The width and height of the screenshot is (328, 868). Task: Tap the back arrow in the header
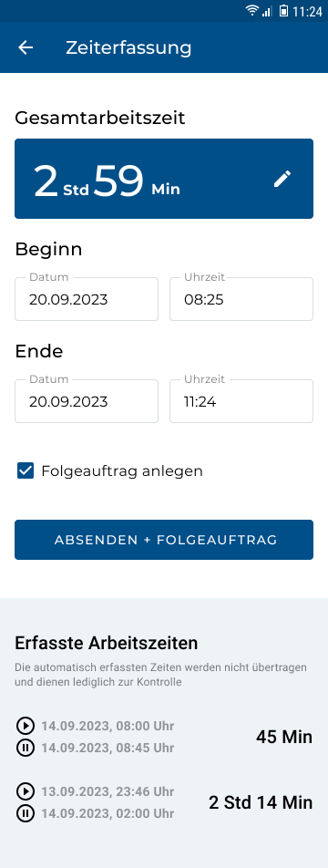(x=26, y=47)
